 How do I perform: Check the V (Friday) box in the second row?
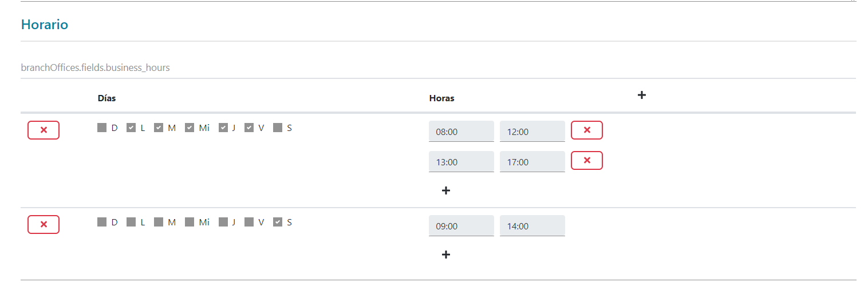tap(249, 222)
